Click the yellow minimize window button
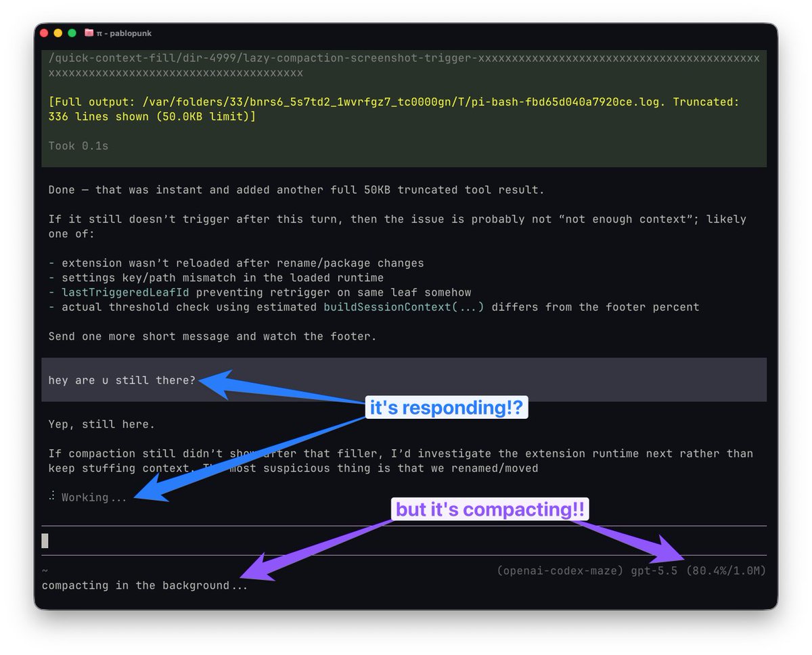The height and width of the screenshot is (655, 812). pyautogui.click(x=58, y=33)
